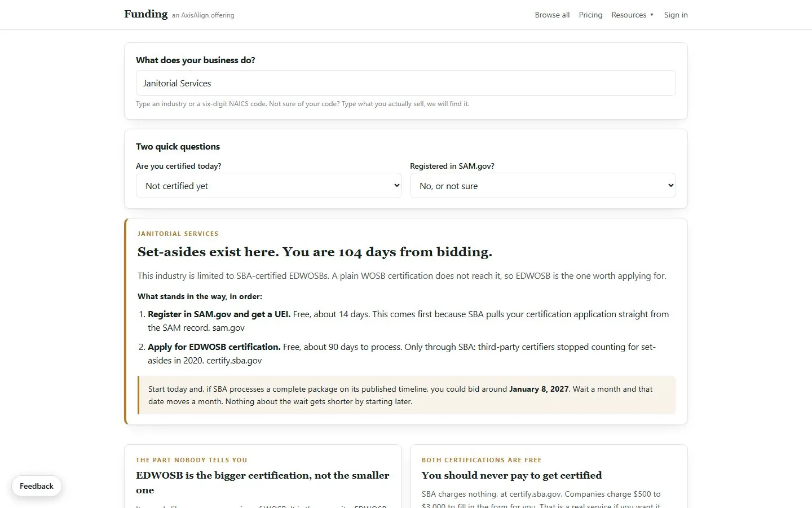The width and height of the screenshot is (812, 508).
Task: Open the 'Are you certified today?' dropdown
Action: pos(269,186)
